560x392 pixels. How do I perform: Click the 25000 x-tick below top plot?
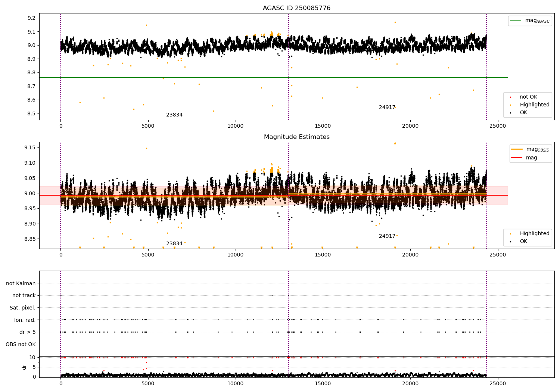pos(498,126)
